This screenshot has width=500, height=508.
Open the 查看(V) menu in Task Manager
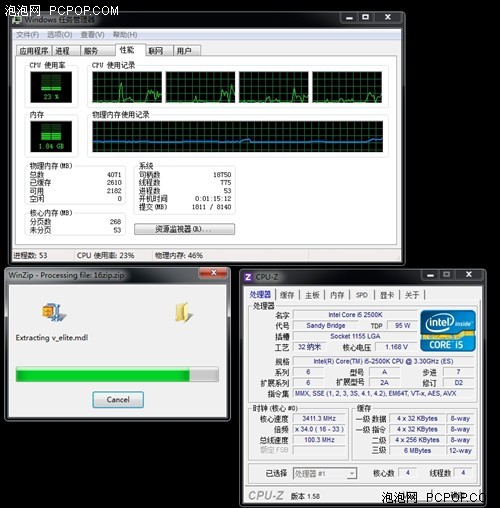point(92,35)
